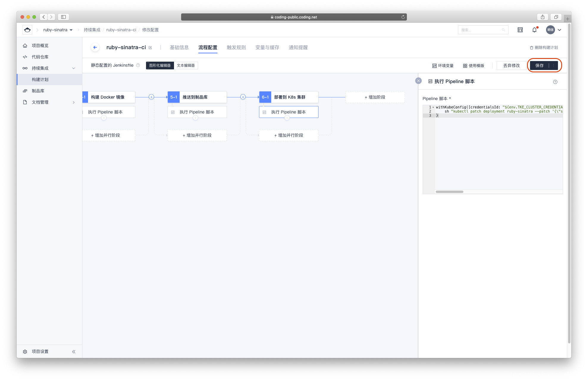Switch to graphical editor mode
The width and height of the screenshot is (588, 380).
[x=160, y=66]
